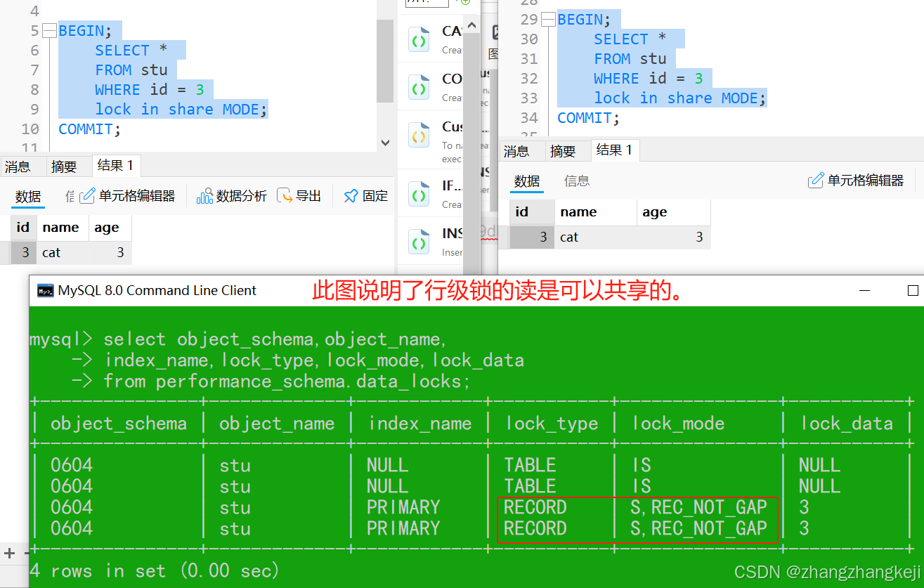Open 单元格编辑器 in left result pane
The height and width of the screenshot is (588, 924).
click(128, 196)
